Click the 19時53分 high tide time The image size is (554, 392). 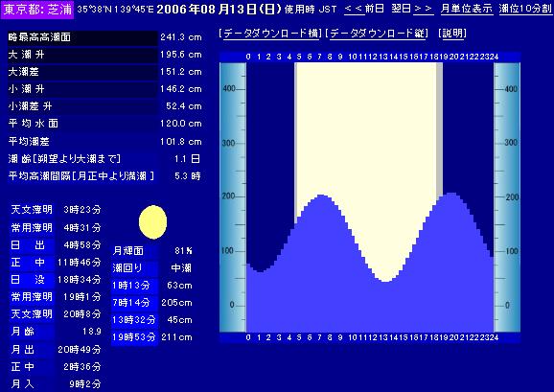pyautogui.click(x=134, y=337)
